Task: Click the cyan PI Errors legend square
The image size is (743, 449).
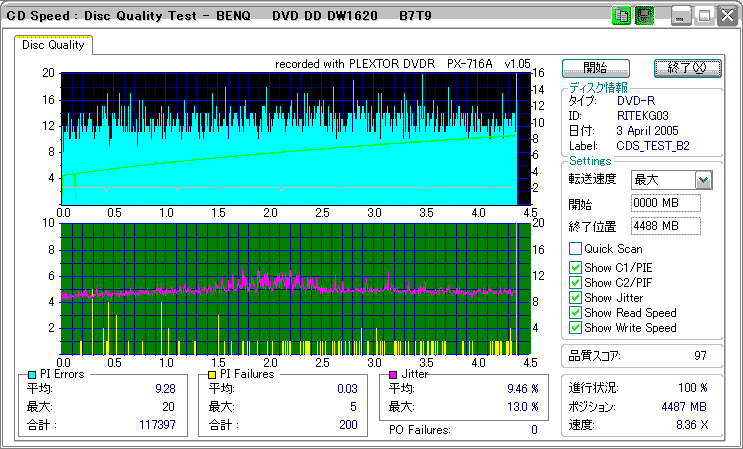Action: coord(33,374)
